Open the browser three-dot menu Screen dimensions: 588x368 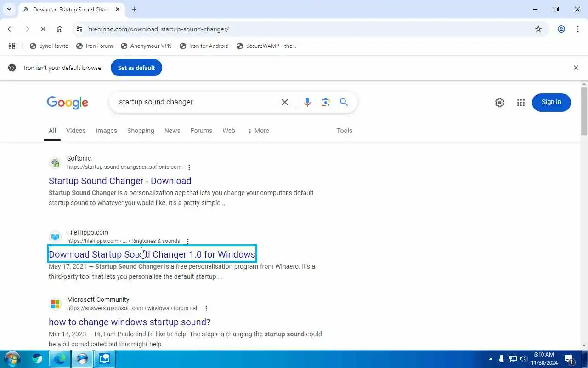[578, 29]
